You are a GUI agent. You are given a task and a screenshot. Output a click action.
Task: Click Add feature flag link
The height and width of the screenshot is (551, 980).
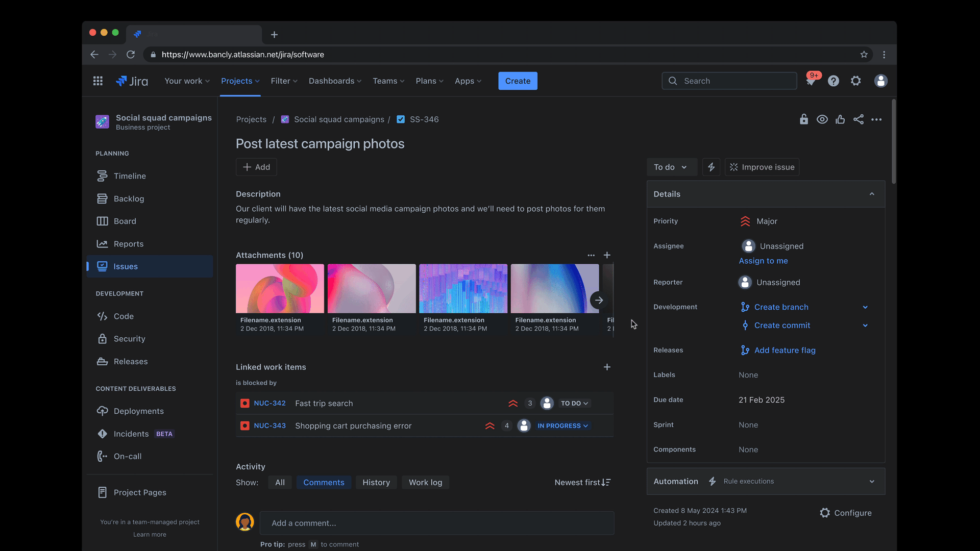coord(785,350)
